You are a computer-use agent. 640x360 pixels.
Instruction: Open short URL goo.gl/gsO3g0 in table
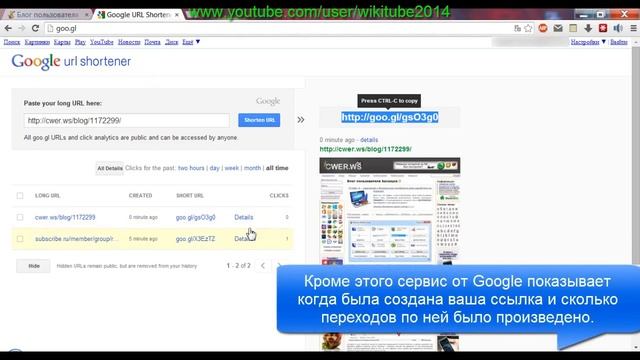(x=196, y=218)
